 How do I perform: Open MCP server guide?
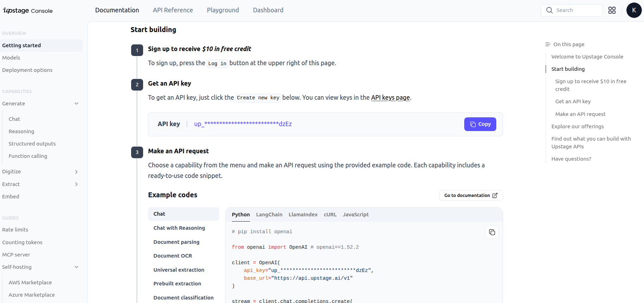pos(16,255)
